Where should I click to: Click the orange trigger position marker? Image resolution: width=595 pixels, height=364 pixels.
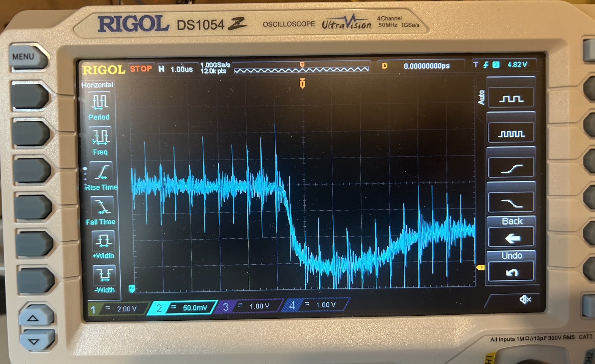302,83
